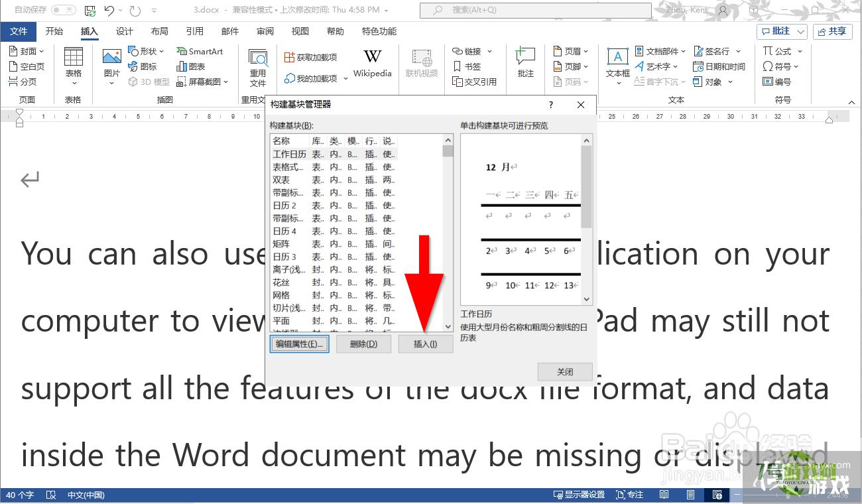Image resolution: width=862 pixels, height=504 pixels.
Task: Click the Save icon in title bar
Action: pyautogui.click(x=90, y=10)
